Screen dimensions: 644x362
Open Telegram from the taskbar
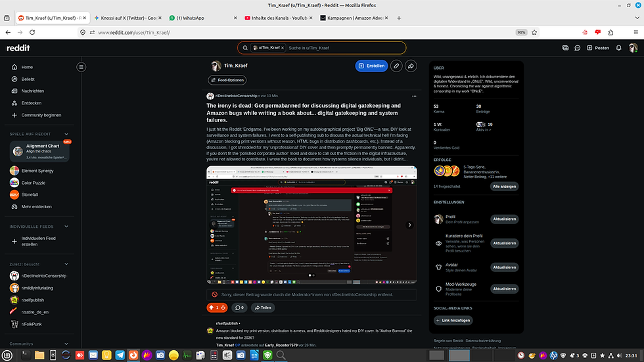tap(120, 355)
